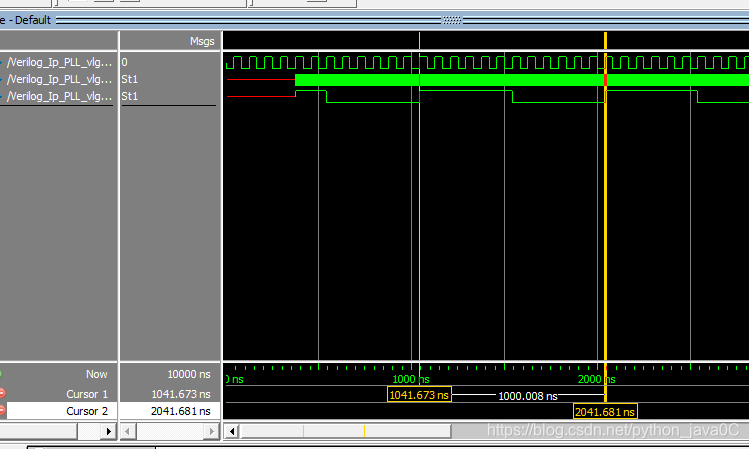Click the 1000.008 ns delta measurement

pyautogui.click(x=528, y=396)
